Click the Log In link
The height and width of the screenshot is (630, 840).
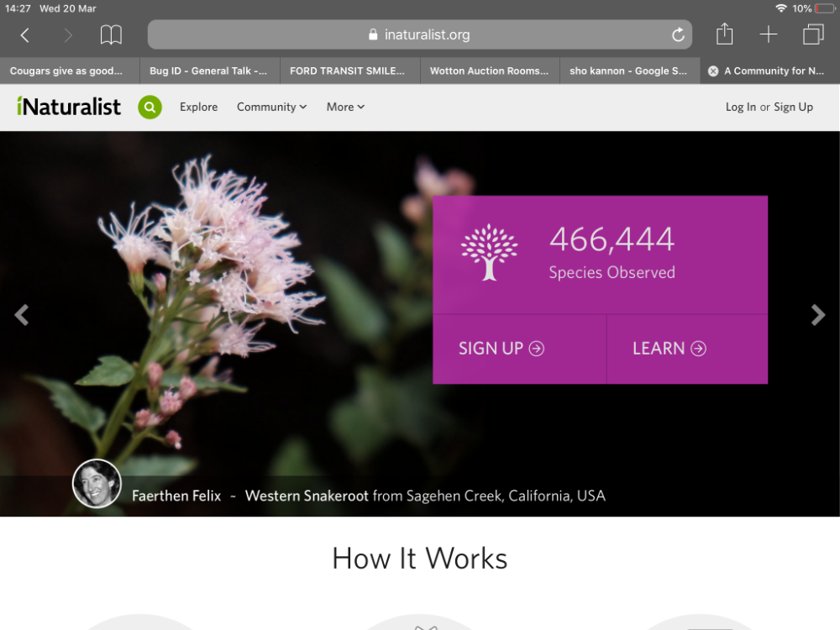coord(740,108)
